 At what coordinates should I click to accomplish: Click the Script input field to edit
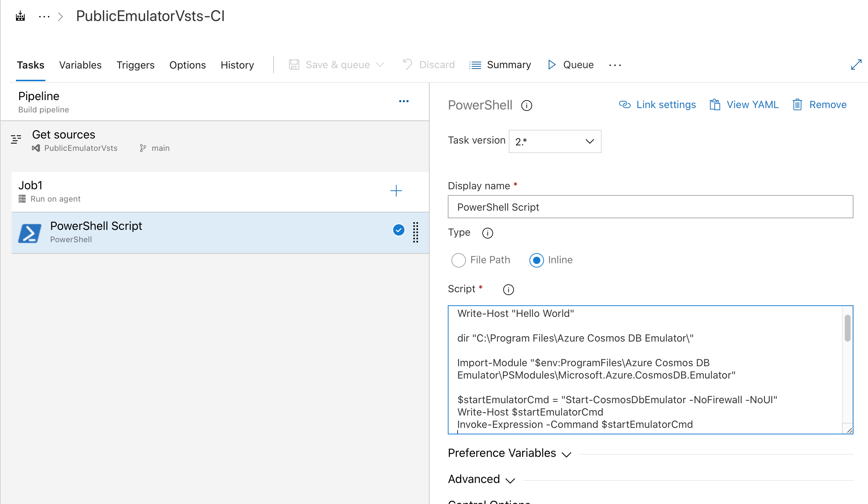coord(651,369)
